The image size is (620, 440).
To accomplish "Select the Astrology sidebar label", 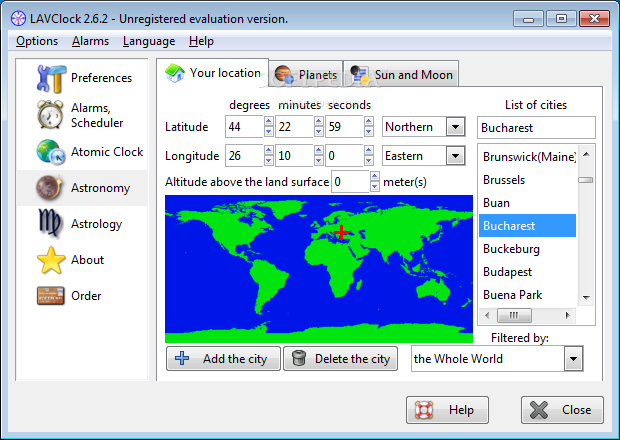I will [x=96, y=224].
